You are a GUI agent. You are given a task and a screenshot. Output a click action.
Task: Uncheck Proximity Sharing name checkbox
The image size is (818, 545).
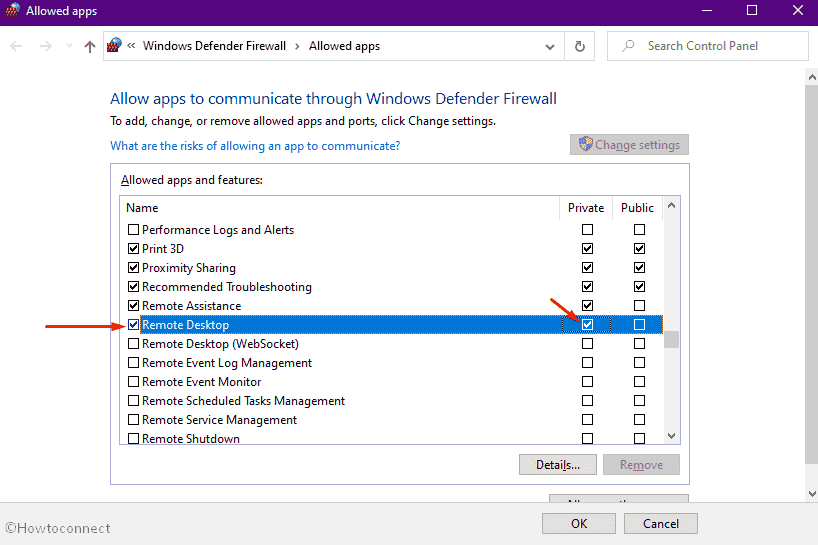[134, 268]
